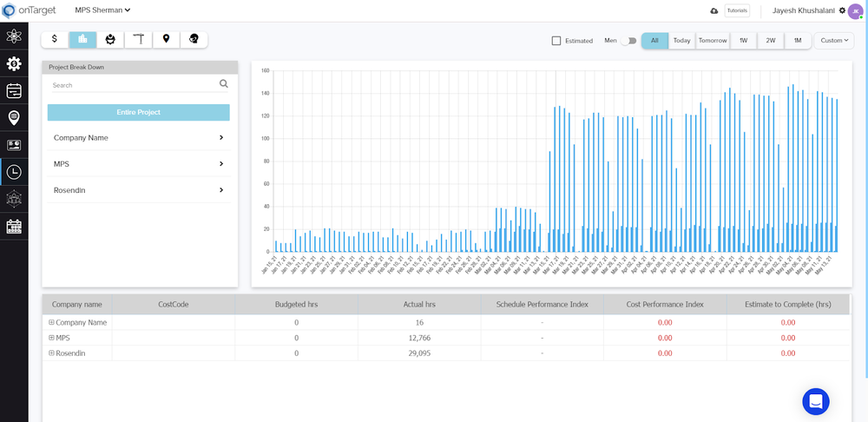
Task: Click the Schedule Performance Index column header
Action: [542, 304]
